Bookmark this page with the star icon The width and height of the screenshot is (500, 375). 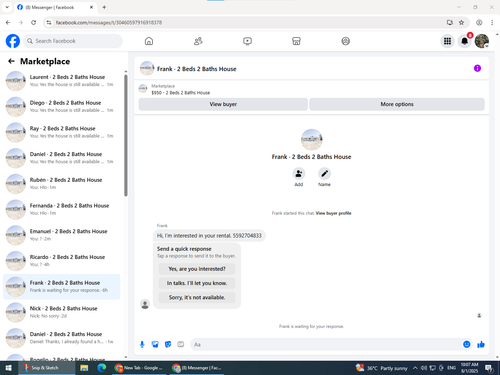[461, 22]
